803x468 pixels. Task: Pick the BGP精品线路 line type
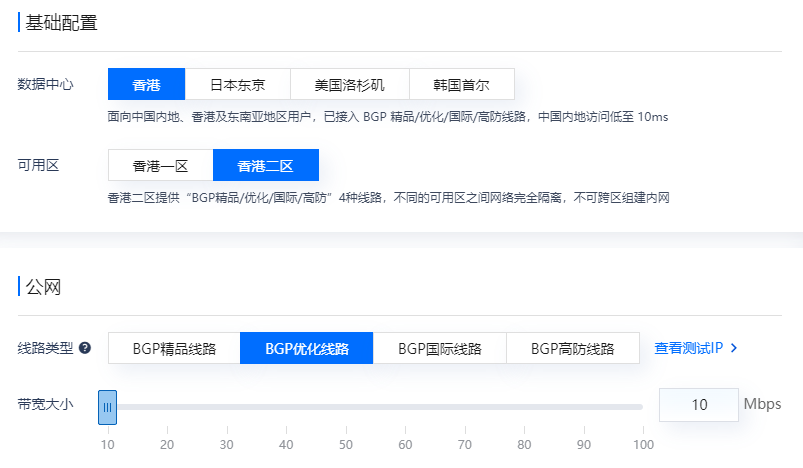[x=174, y=348]
